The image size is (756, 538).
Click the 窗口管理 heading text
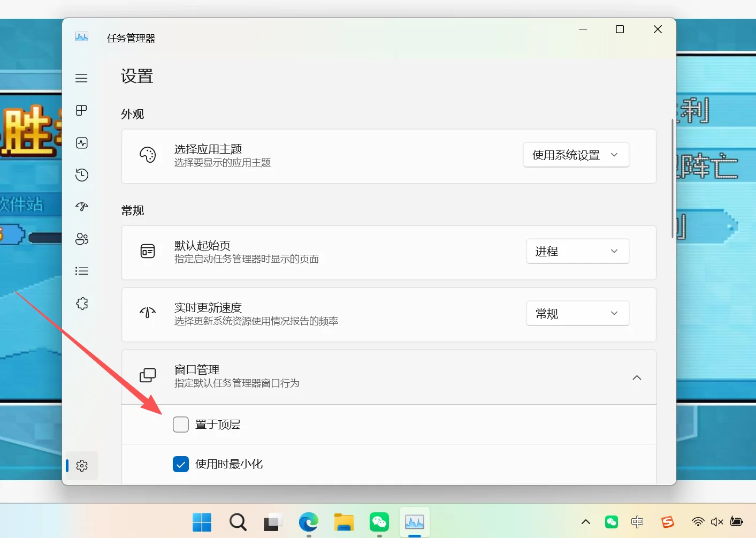pyautogui.click(x=197, y=369)
